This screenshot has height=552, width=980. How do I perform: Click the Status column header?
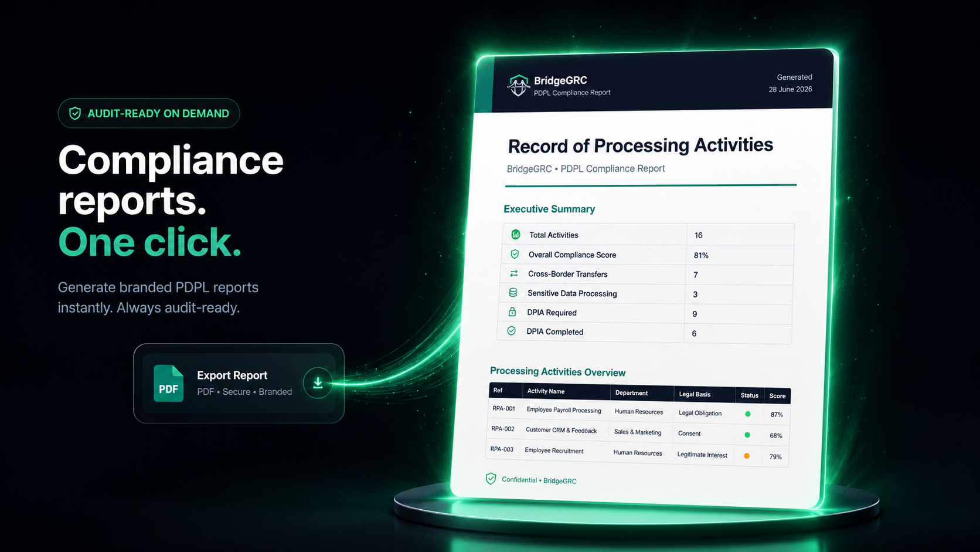[750, 395]
